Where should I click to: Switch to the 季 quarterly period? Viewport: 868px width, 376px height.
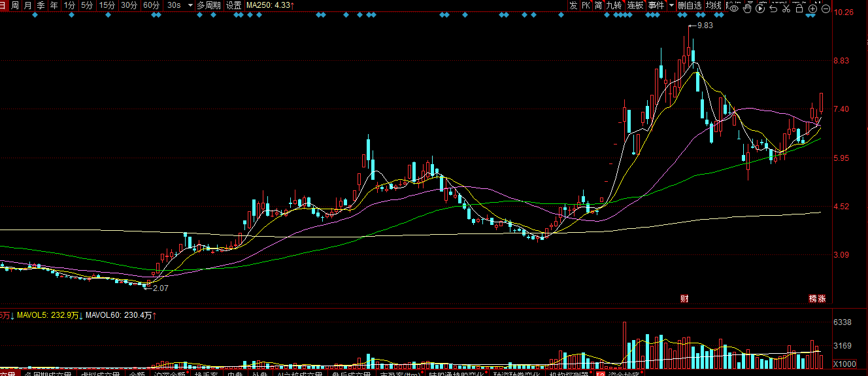point(41,5)
